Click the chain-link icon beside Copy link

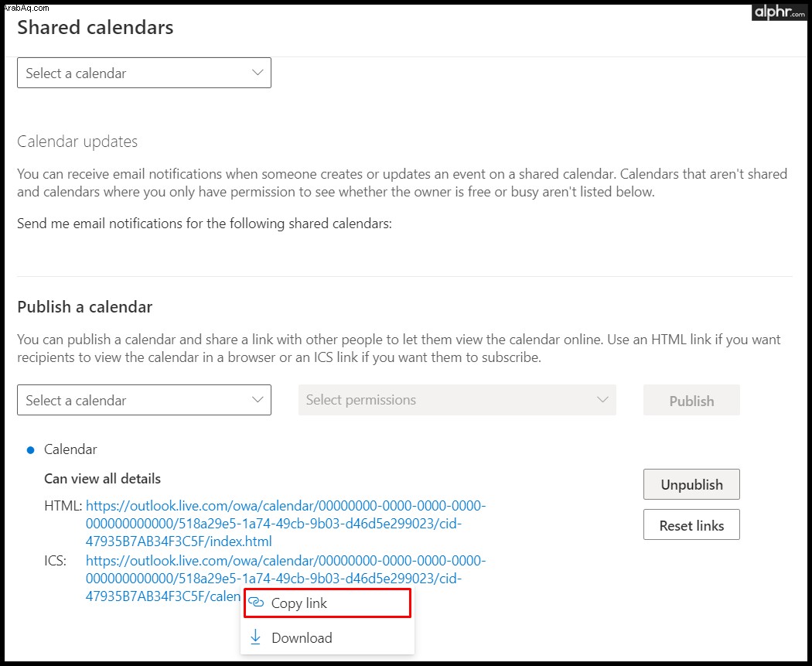(256, 603)
